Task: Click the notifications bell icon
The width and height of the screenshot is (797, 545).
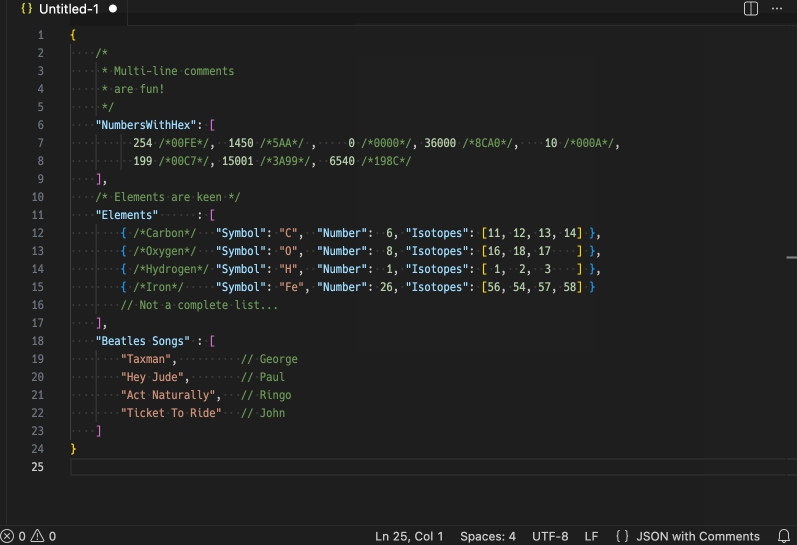Action: tap(784, 536)
